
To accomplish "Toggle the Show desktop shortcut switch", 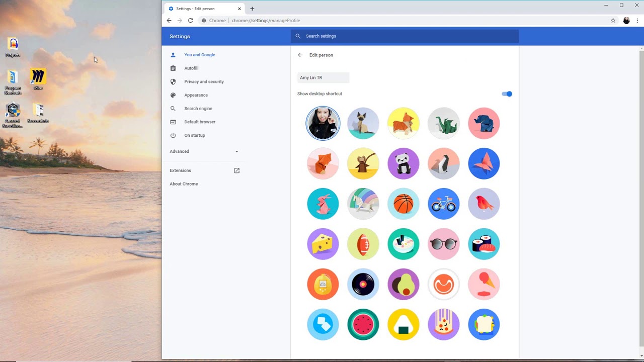I will [507, 94].
